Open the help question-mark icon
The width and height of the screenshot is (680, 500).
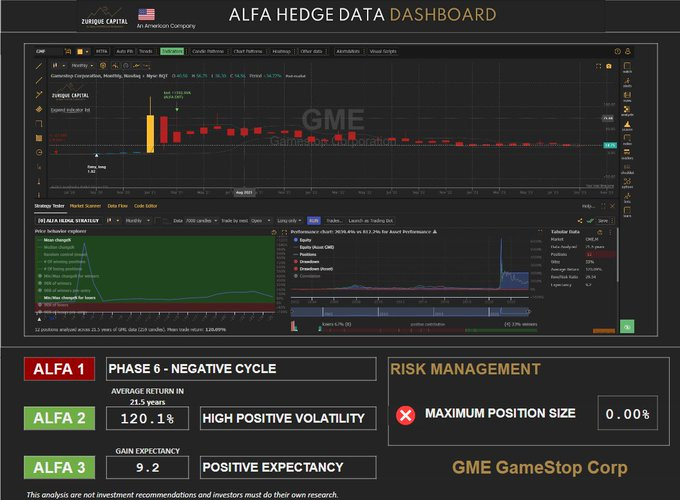618,51
